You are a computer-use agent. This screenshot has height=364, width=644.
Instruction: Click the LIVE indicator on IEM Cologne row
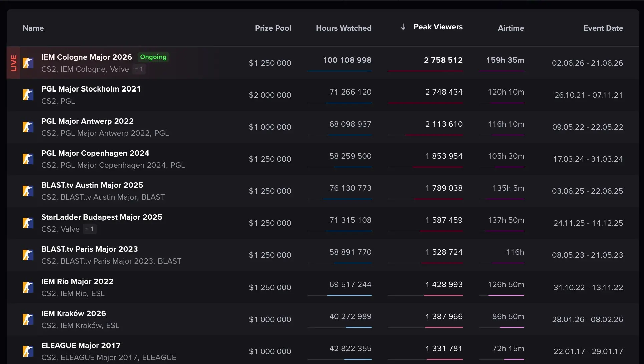pos(14,63)
